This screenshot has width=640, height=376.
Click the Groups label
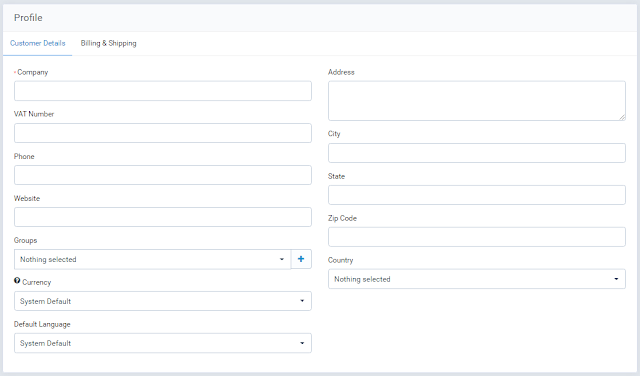click(25, 240)
